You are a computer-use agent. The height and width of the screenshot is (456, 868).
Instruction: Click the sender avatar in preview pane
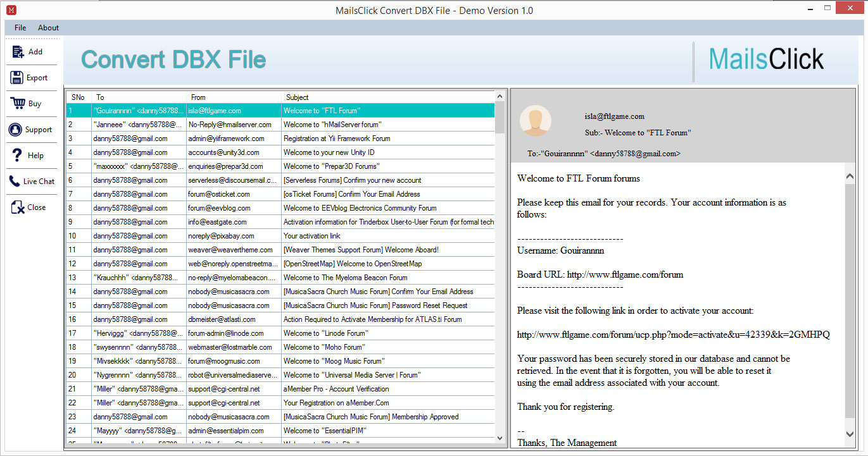pyautogui.click(x=536, y=120)
